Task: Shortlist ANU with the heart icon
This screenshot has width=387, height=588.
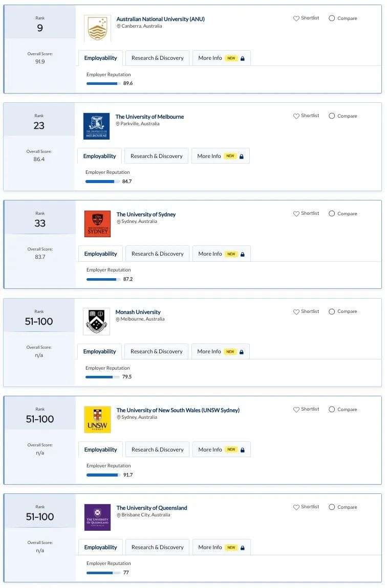Action: [x=296, y=18]
